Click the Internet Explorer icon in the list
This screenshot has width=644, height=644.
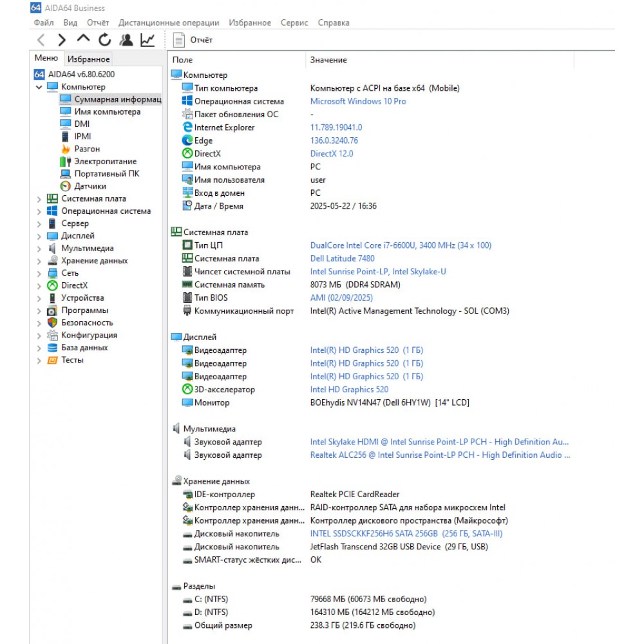187,128
